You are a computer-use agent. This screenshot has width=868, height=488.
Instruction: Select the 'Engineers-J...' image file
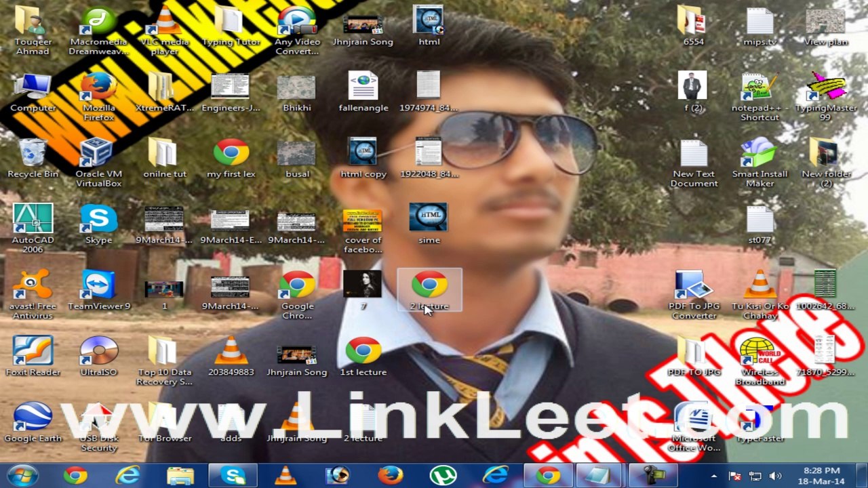coord(231,93)
